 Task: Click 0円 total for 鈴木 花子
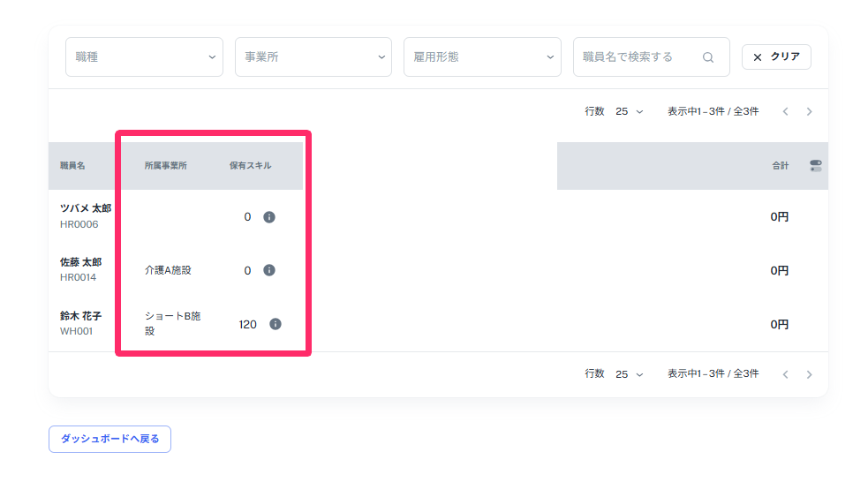pos(780,324)
